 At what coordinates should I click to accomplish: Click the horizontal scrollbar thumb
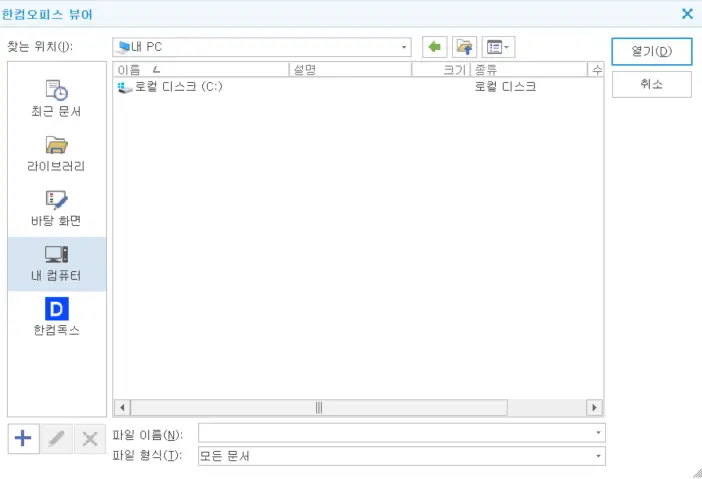tap(319, 408)
